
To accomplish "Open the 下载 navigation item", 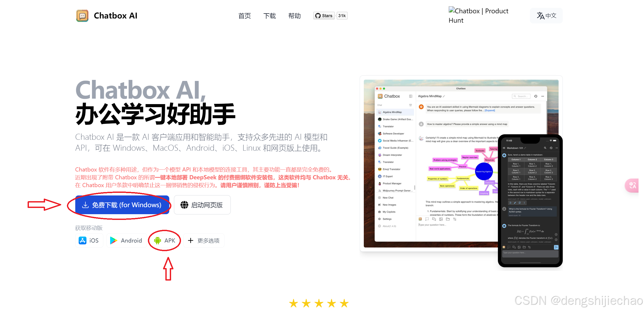I will 270,16.
